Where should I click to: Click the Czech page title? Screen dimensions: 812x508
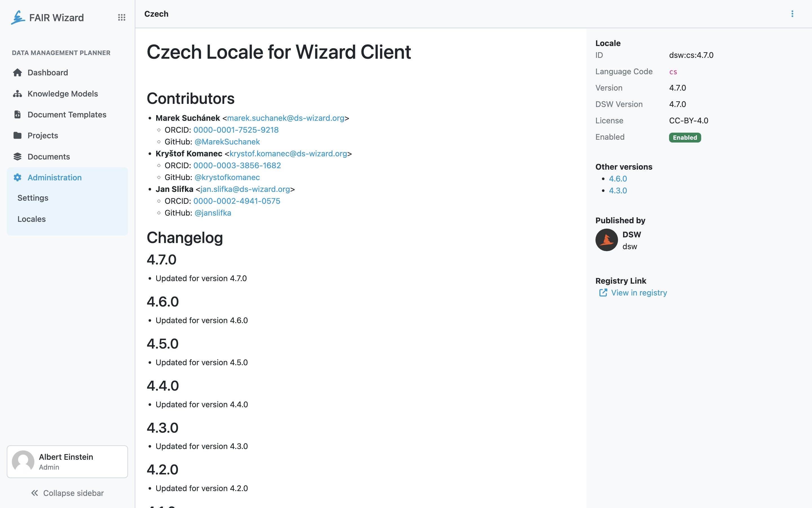156,14
